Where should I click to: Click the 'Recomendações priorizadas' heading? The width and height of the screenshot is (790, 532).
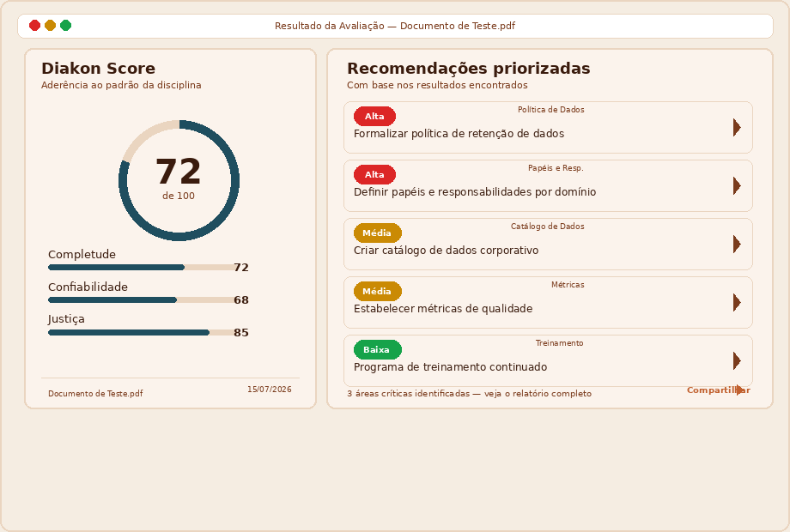pos(469,69)
